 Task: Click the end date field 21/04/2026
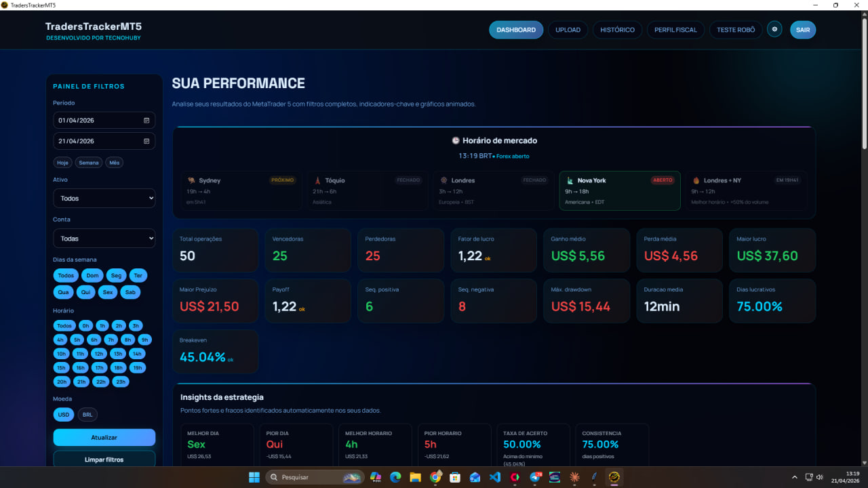[104, 141]
